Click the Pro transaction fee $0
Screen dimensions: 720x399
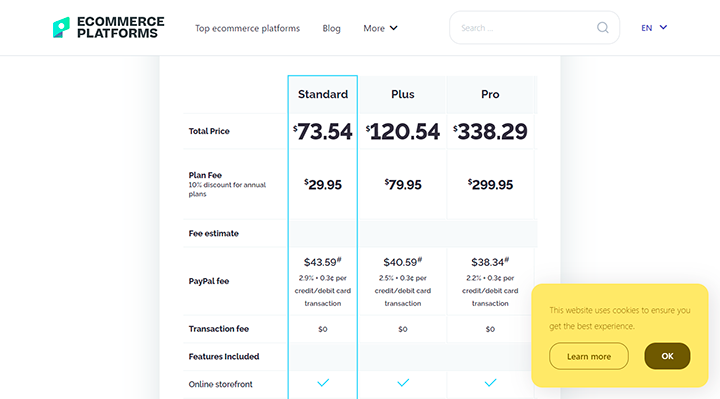tap(490, 329)
